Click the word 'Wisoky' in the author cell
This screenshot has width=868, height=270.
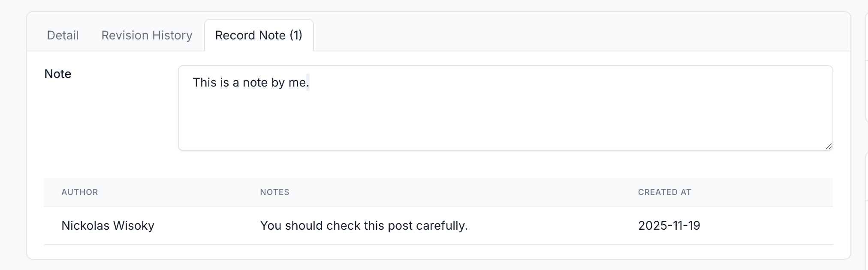pos(134,225)
